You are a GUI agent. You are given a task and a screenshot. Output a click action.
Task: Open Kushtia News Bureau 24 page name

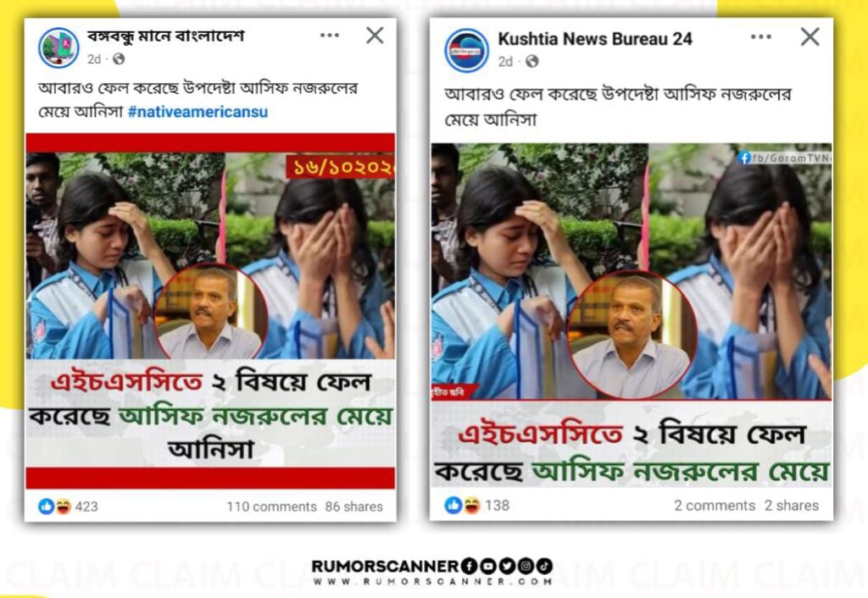[x=595, y=39]
